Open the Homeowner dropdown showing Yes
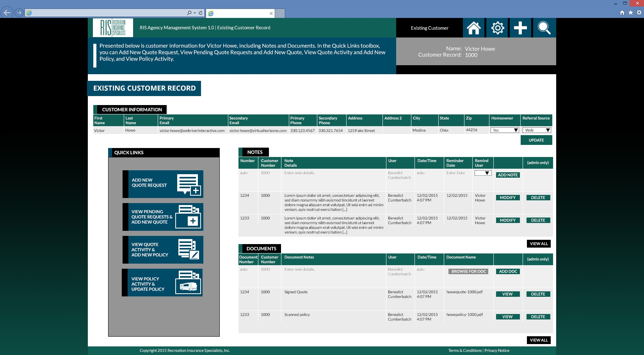This screenshot has width=644, height=355. pos(505,130)
